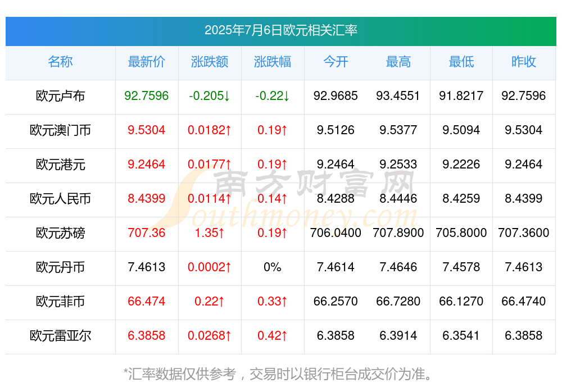Click the "涨跌额" column header

click(210, 62)
